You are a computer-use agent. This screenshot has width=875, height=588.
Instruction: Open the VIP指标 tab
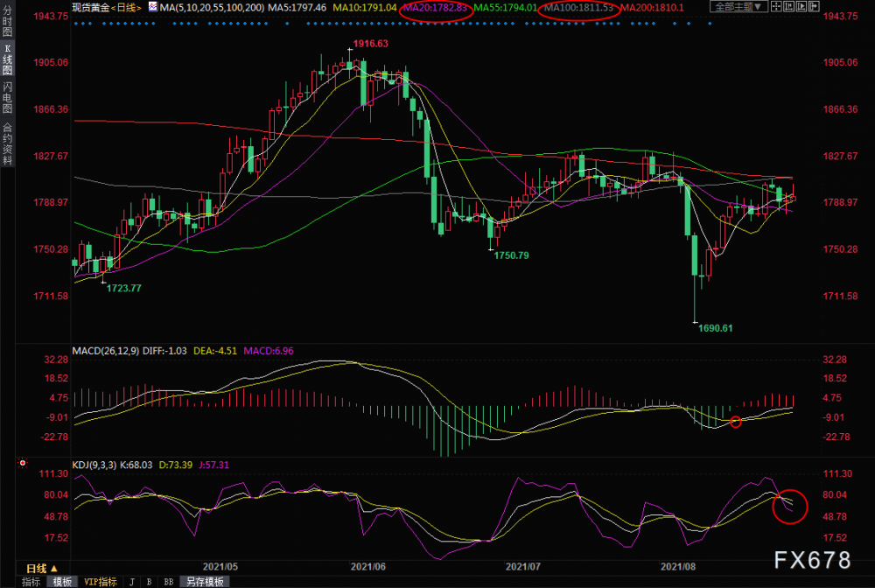point(100,582)
